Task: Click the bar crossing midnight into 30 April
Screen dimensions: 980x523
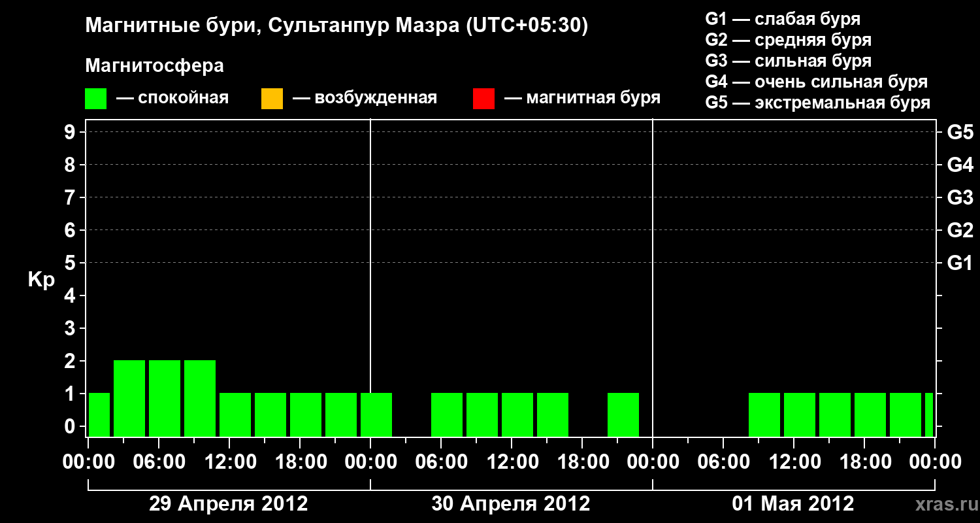Action: click(x=376, y=414)
